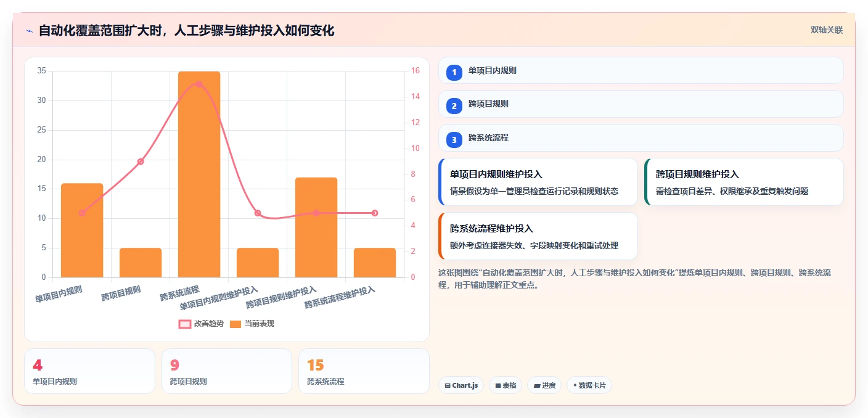
Task: Click the x-axis label 单项目内规则维护投入
Action: (219, 298)
